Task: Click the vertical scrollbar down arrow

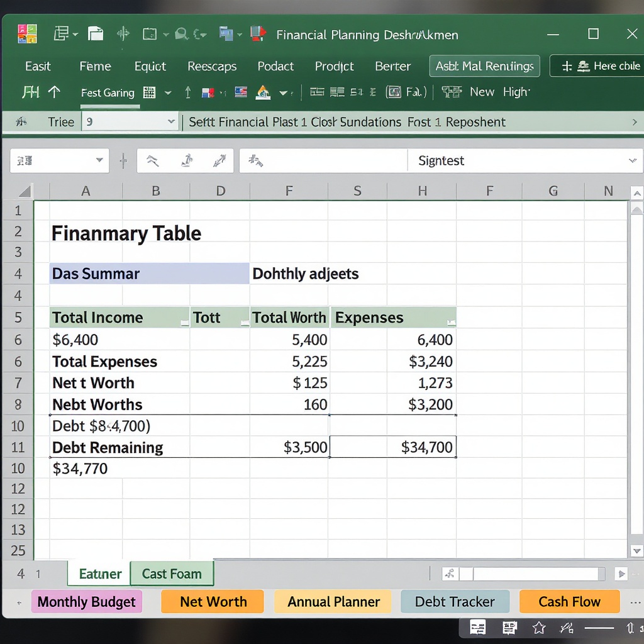Action: pos(636,551)
